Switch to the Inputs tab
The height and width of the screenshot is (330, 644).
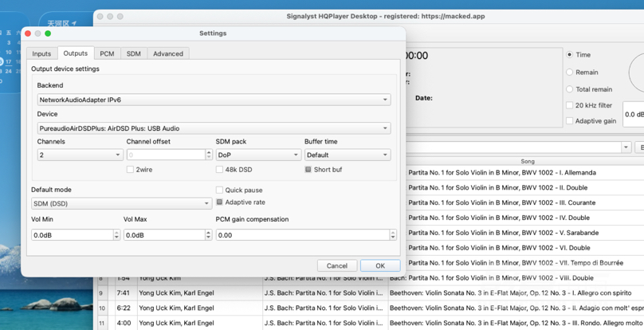42,54
